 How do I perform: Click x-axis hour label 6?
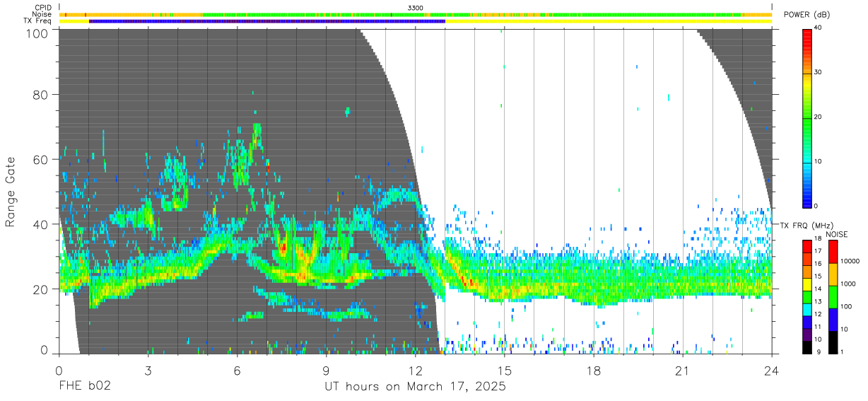237,371
